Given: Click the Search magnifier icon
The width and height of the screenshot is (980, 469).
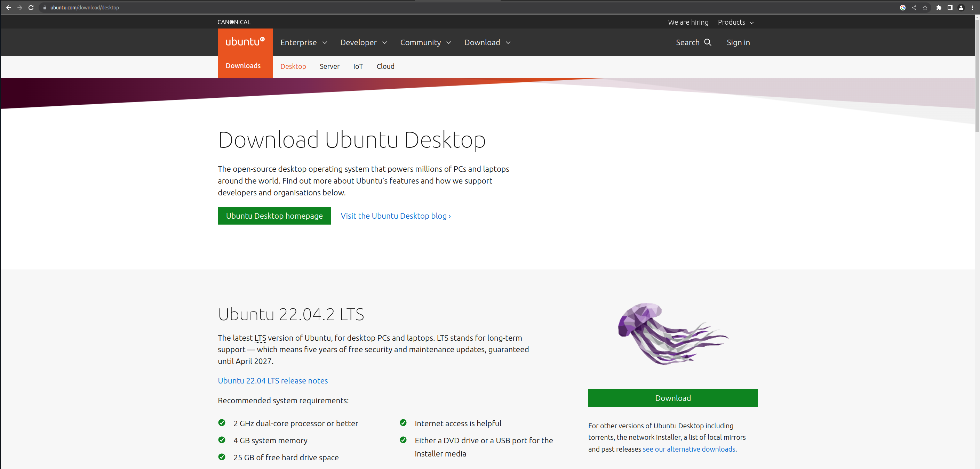Looking at the screenshot, I should pos(708,42).
